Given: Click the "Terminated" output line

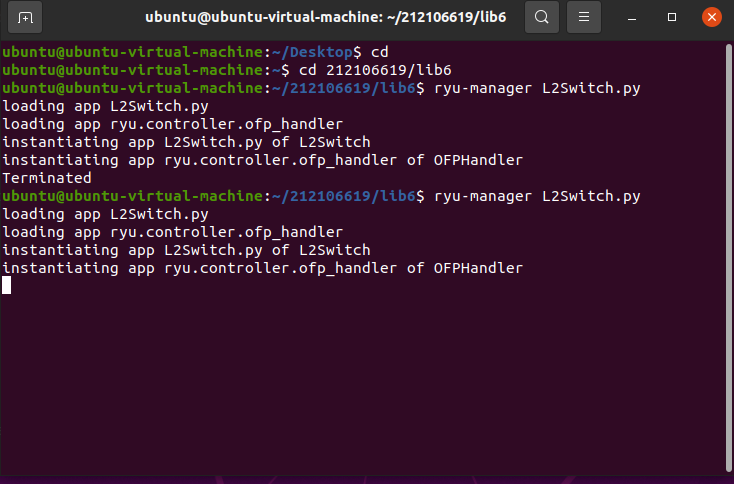Looking at the screenshot, I should pos(47,178).
